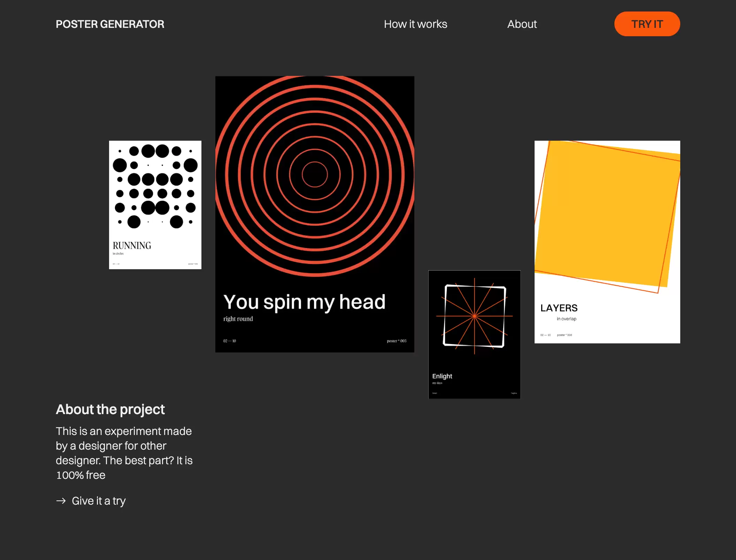Select the You spin my head poster

(315, 214)
